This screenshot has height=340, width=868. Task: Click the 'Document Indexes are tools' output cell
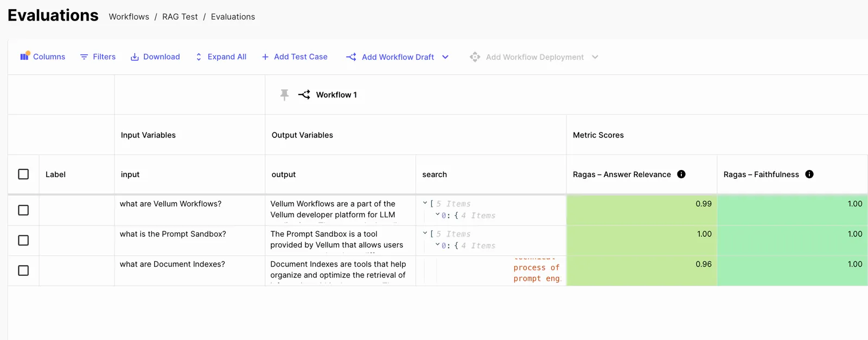pos(340,270)
